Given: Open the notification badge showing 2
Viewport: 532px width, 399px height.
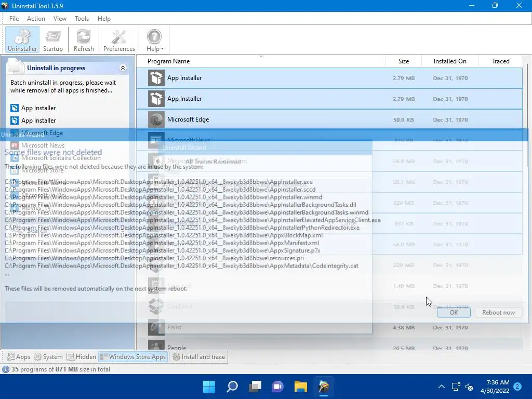Looking at the screenshot, I should tap(517, 387).
